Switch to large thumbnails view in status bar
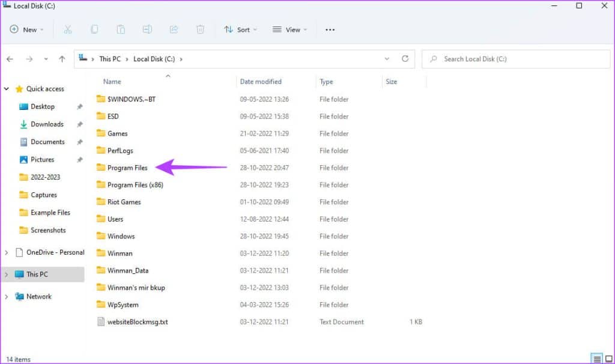 click(x=608, y=357)
